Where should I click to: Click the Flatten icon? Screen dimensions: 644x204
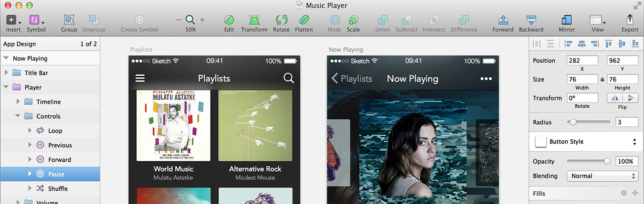click(x=304, y=20)
